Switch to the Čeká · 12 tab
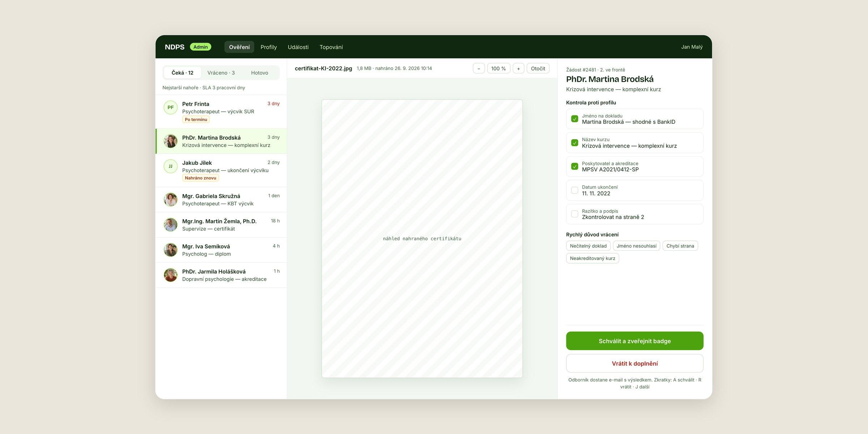This screenshot has height=434, width=868. tap(182, 73)
